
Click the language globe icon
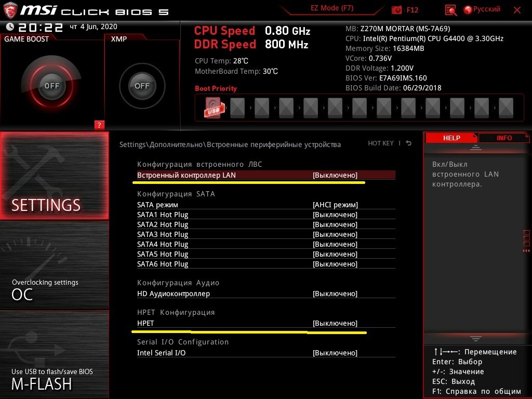(468, 10)
